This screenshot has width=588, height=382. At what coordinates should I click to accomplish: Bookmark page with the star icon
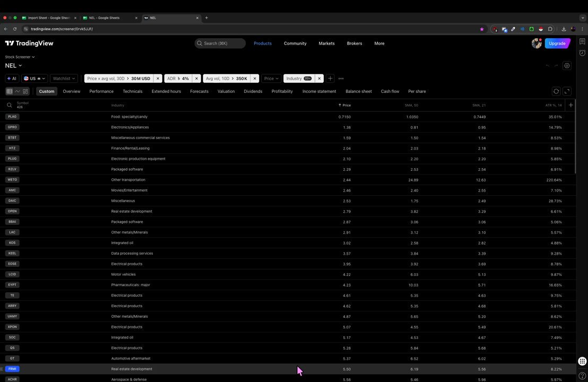(x=482, y=29)
